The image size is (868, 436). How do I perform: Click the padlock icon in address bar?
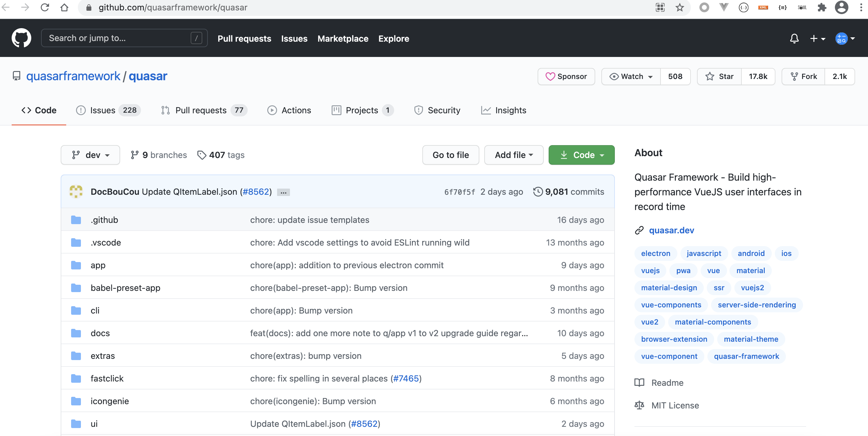click(89, 7)
